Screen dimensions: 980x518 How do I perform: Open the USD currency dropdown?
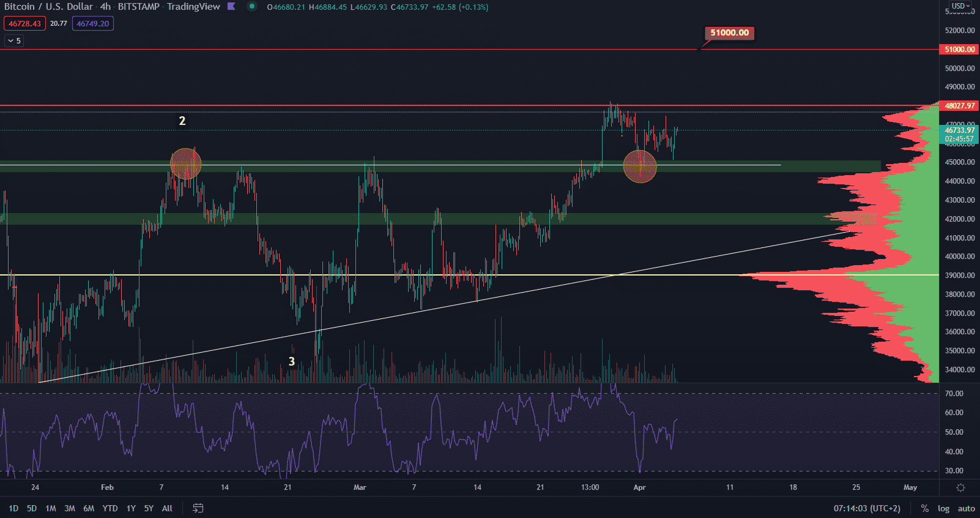[x=960, y=6]
